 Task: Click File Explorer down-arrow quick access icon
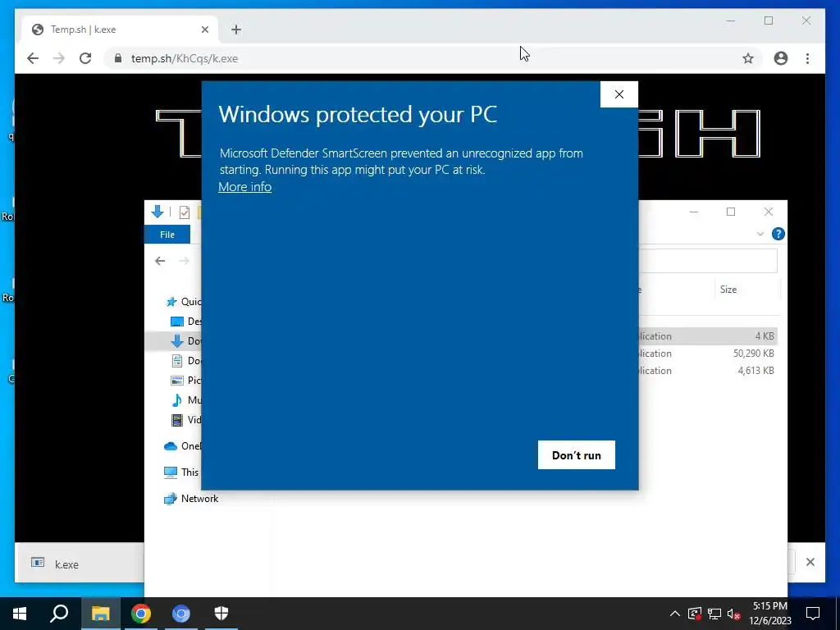pyautogui.click(x=157, y=212)
